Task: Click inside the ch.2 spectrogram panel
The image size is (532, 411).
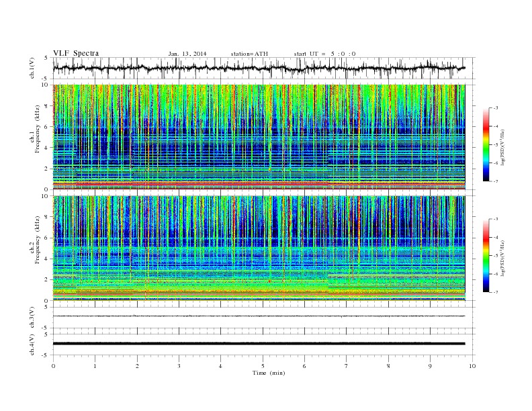Action: tap(259, 248)
